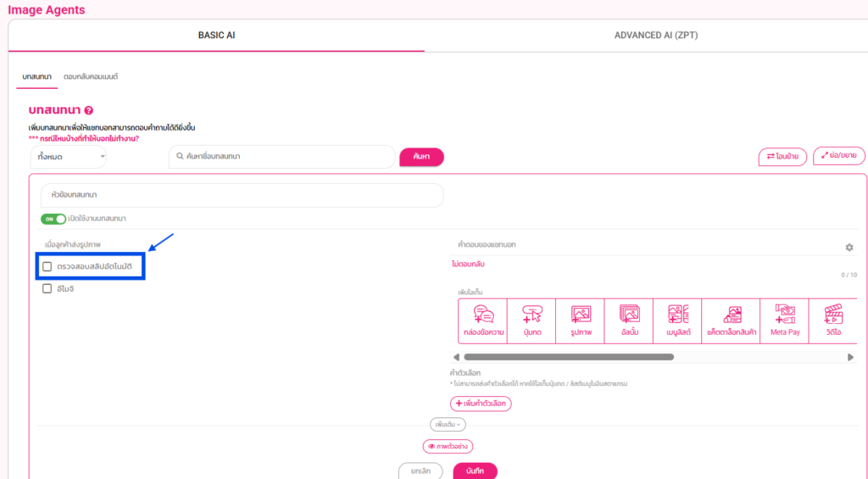Image resolution: width=868 pixels, height=479 pixels.
Task: Add a แค็ตตาล็อกสินค้า product catalog item
Action: tap(730, 321)
